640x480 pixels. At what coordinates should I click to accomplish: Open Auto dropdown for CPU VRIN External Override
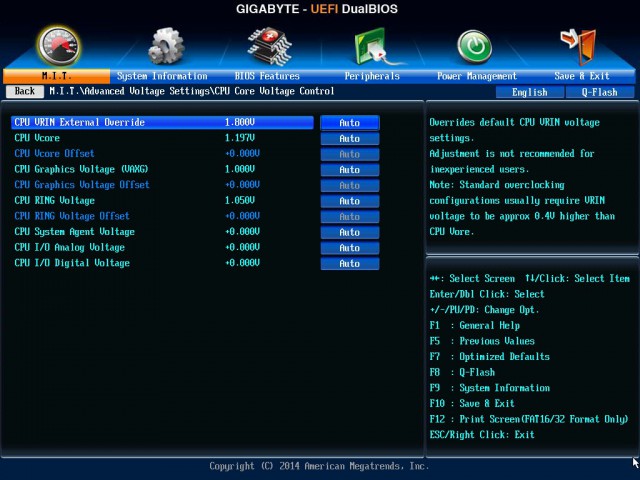point(350,123)
